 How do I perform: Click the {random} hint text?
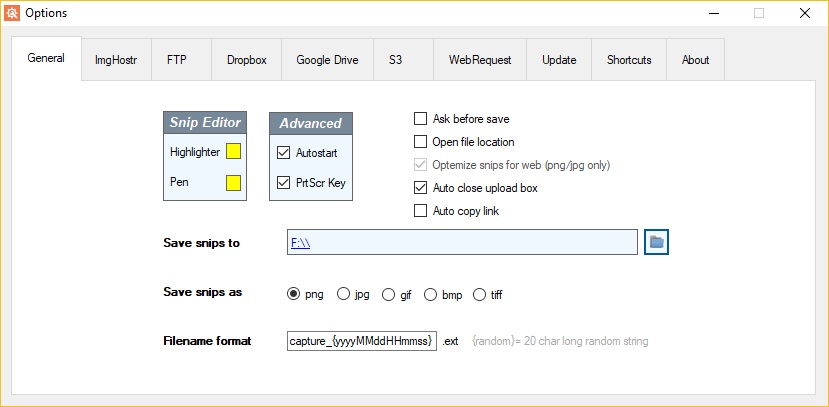560,341
